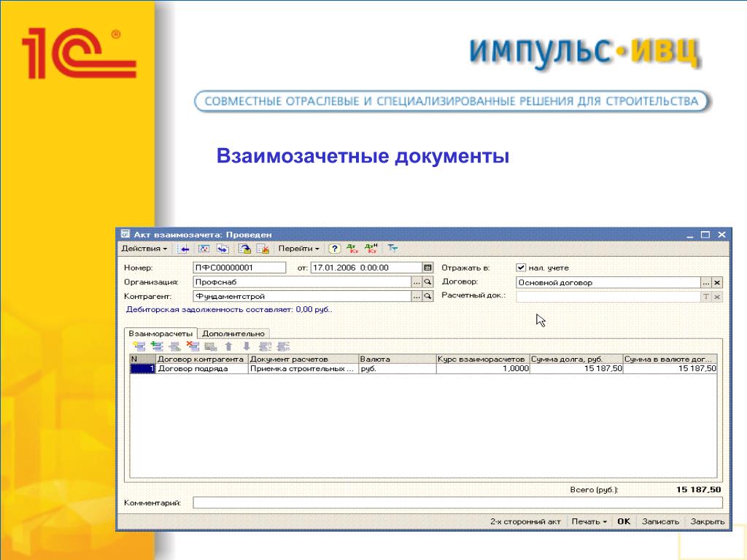Screen dimensions: 747x560
Task: Open Контрагент record with magnifier icon
Action: (427, 296)
